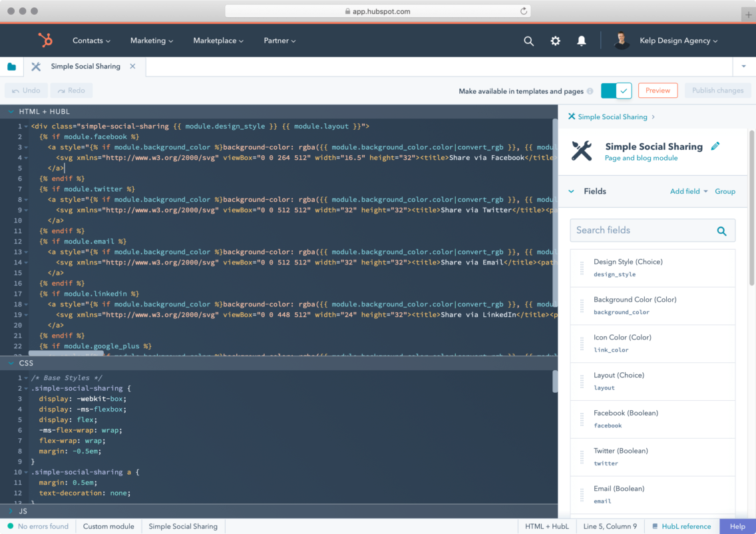Click the settings gear icon
The height and width of the screenshot is (534, 756).
click(555, 41)
